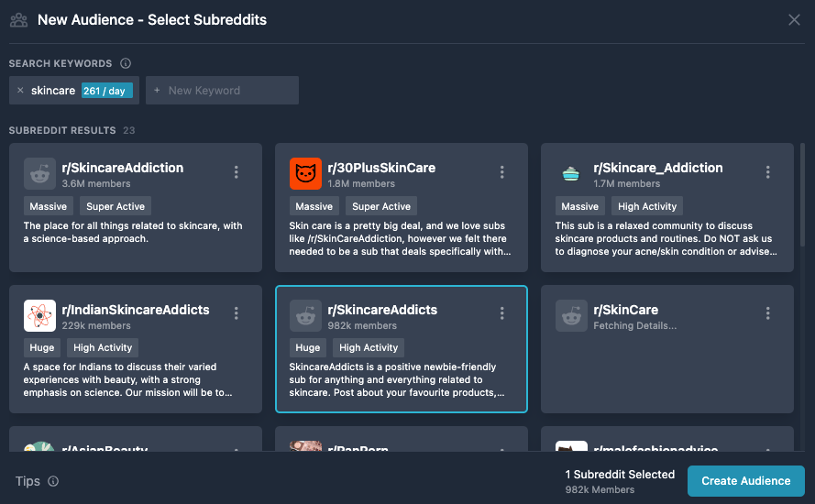Click r/SkincareAddicts snoo avatar icon
This screenshot has width=815, height=504.
click(305, 315)
